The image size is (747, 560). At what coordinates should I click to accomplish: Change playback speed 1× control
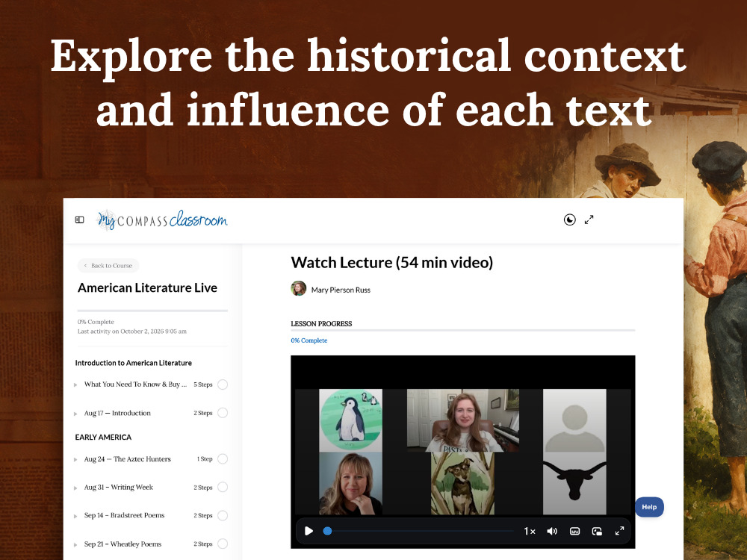click(530, 531)
